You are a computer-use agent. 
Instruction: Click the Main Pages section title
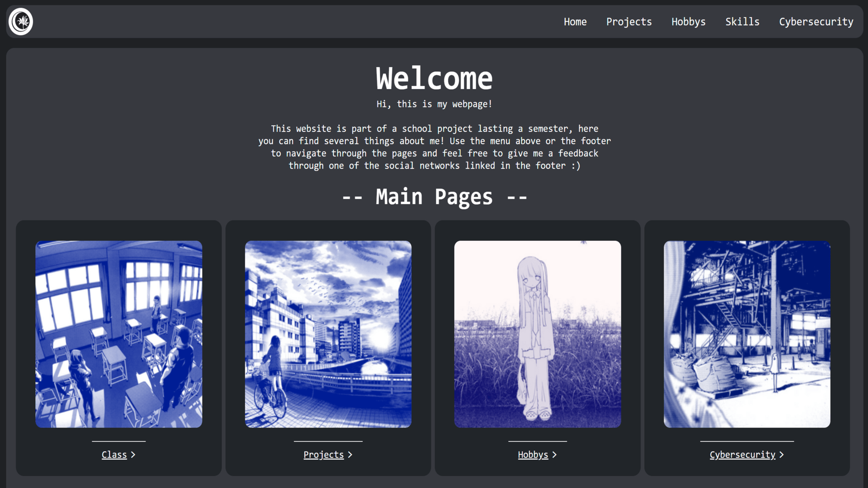pos(434,197)
